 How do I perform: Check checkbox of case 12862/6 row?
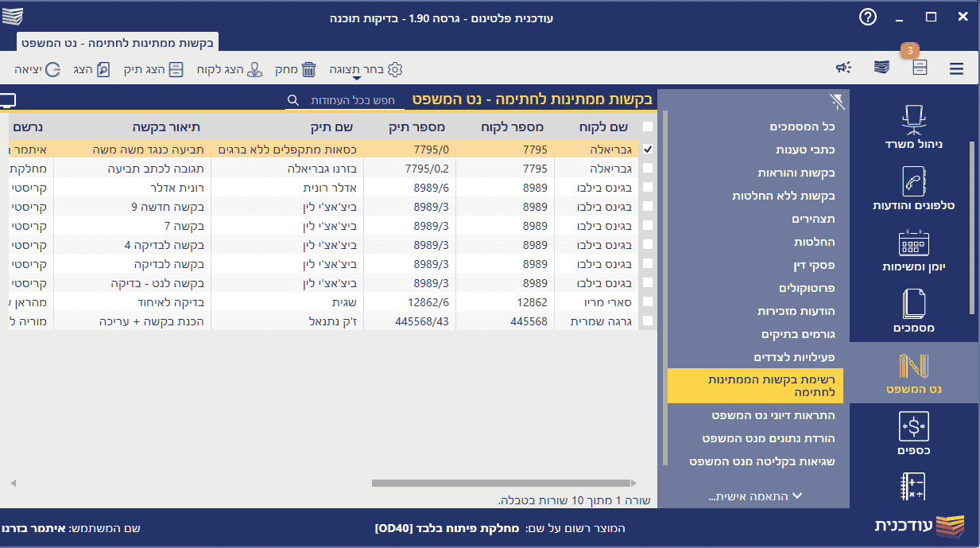648,301
